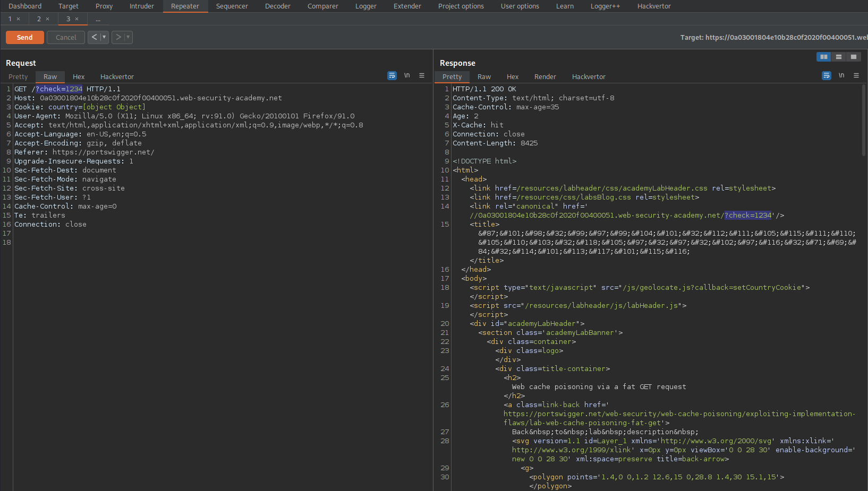Click the Referer header line
Screen dimensions: 868x491
[84, 152]
